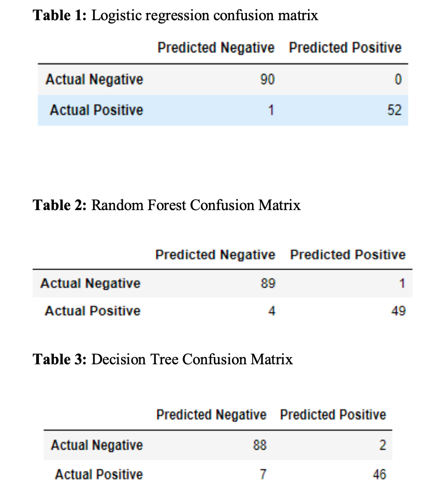This screenshot has width=438, height=504.
Task: Select Predicted Positive header in Table 2
Action: tap(347, 255)
